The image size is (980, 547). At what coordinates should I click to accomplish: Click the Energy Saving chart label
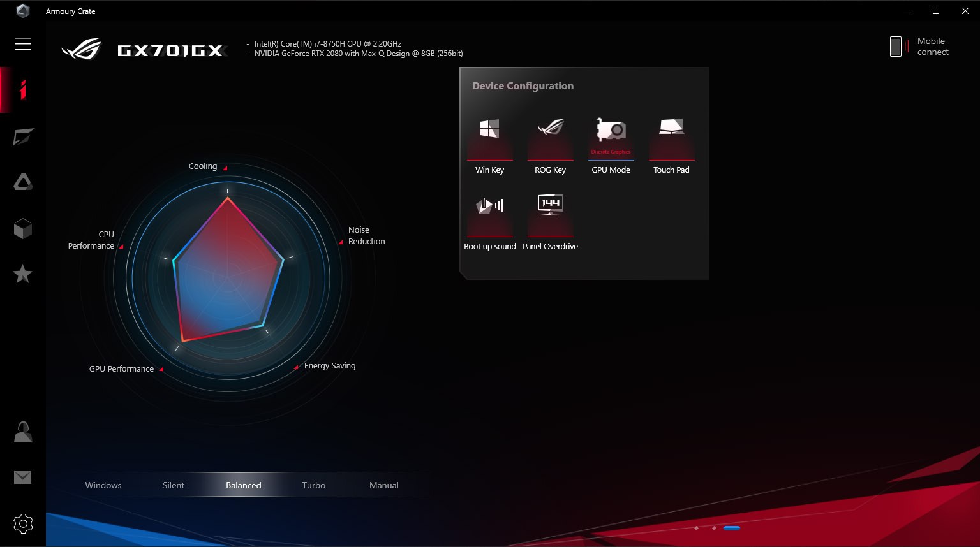(330, 365)
